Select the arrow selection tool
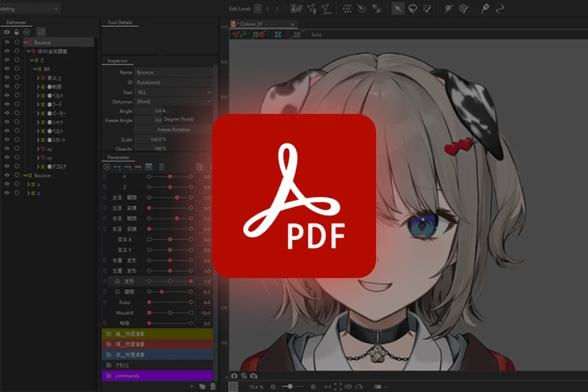588x392 pixels. coord(398,9)
